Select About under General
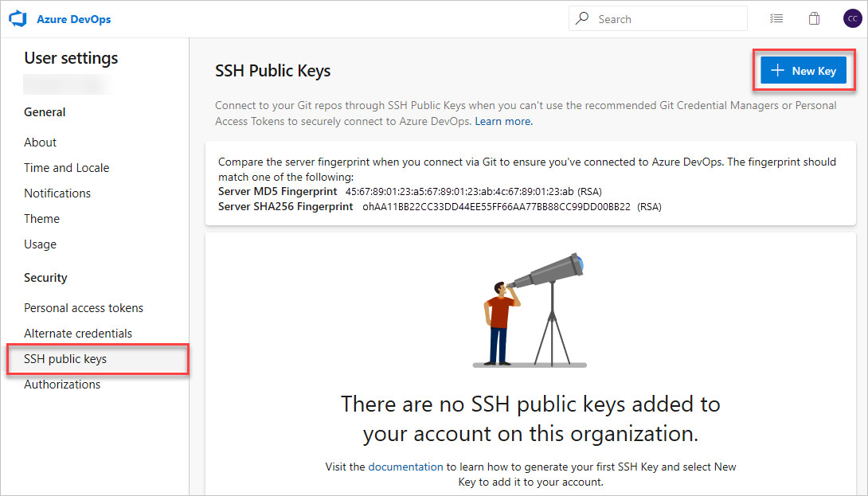Image resolution: width=868 pixels, height=496 pixels. [40, 142]
